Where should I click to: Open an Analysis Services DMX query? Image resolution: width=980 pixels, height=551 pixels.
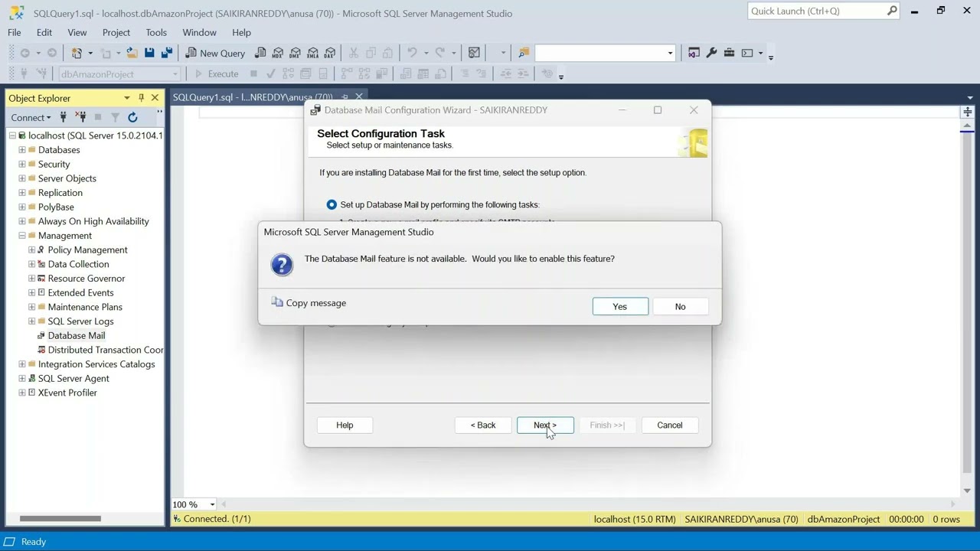pos(296,53)
